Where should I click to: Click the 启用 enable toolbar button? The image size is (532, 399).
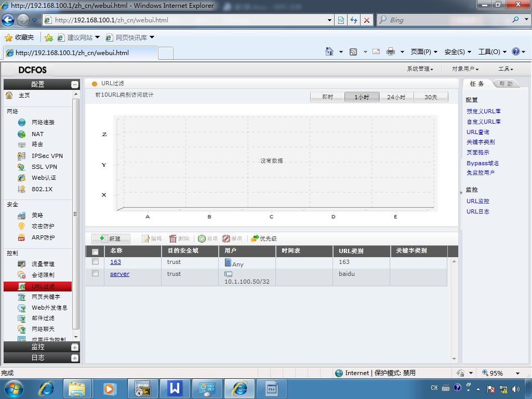[x=208, y=238]
